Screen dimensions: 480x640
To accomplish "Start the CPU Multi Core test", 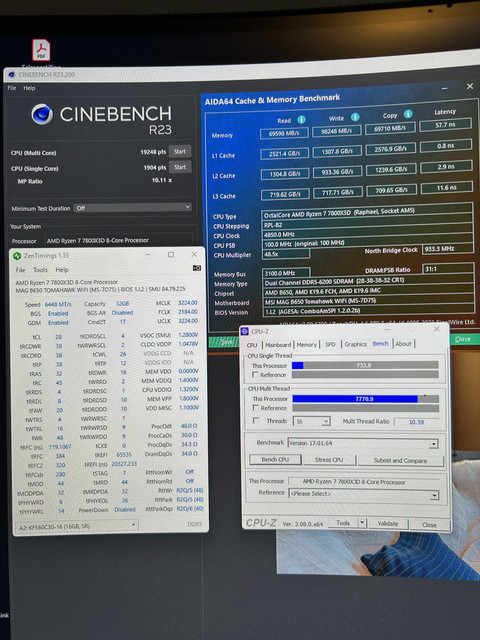I will tap(180, 151).
